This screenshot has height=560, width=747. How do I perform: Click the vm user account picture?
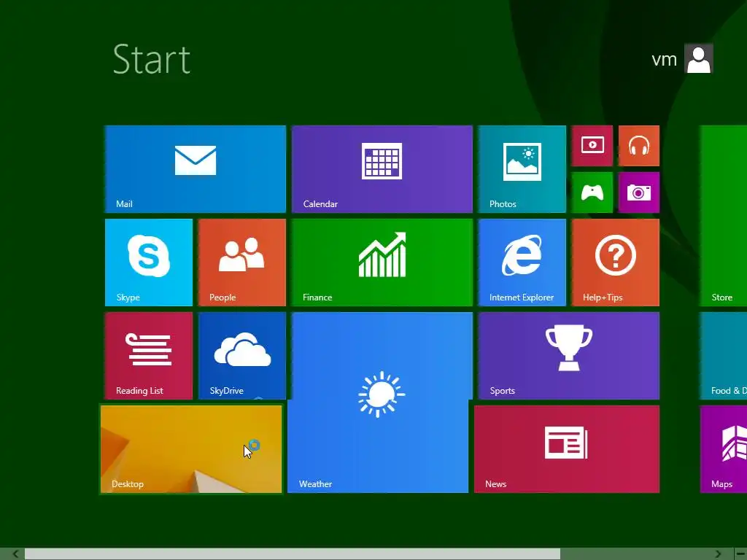pyautogui.click(x=698, y=58)
